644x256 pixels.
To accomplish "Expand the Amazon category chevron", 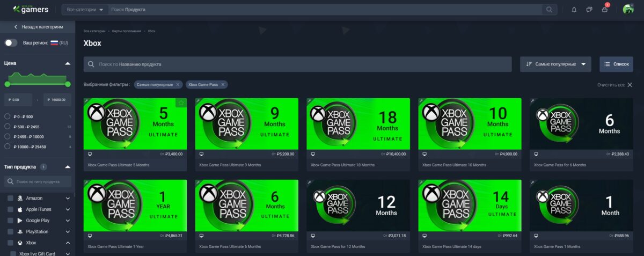I will 68,198.
